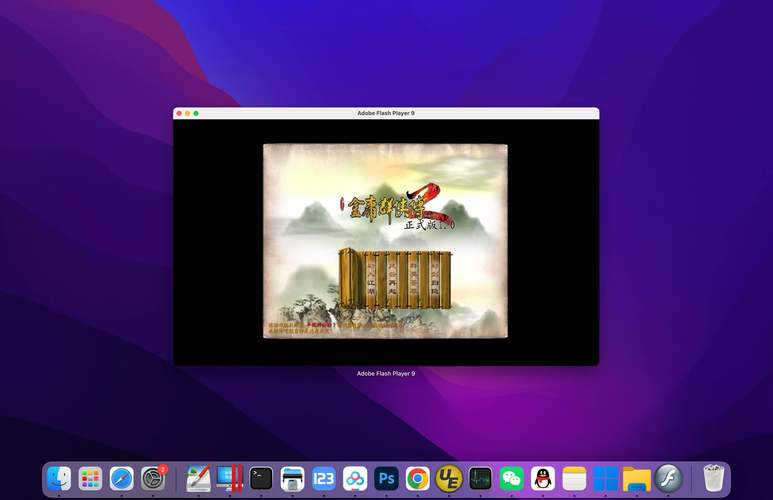This screenshot has width=773, height=500.
Task: Click the Adobe Flash Player 9 title bar text
Action: pos(386,113)
